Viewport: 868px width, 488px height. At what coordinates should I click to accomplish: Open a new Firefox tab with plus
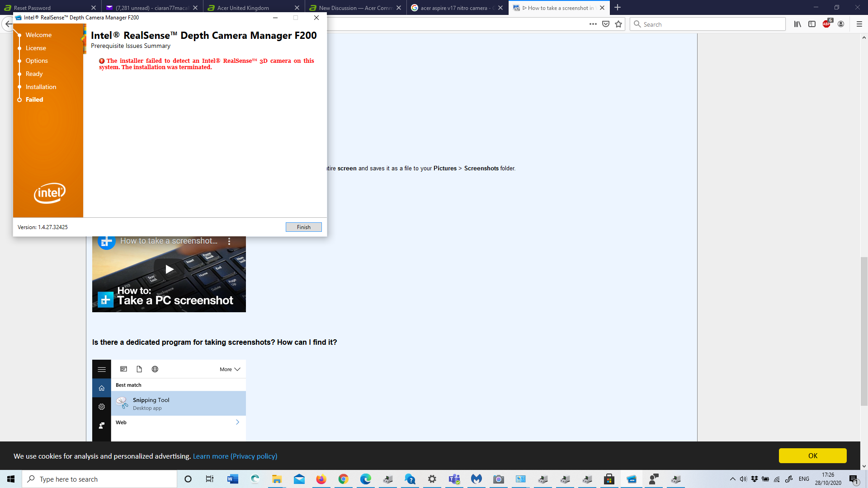click(x=618, y=8)
